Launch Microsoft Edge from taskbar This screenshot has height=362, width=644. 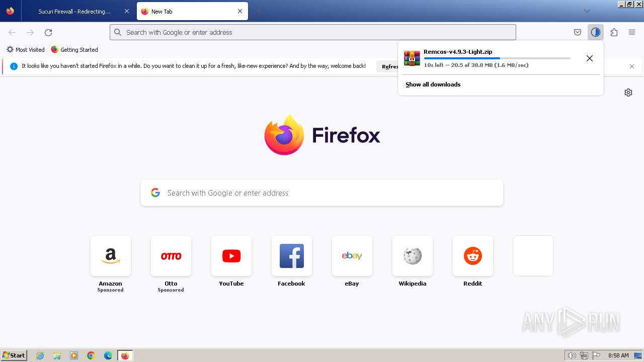point(108,355)
